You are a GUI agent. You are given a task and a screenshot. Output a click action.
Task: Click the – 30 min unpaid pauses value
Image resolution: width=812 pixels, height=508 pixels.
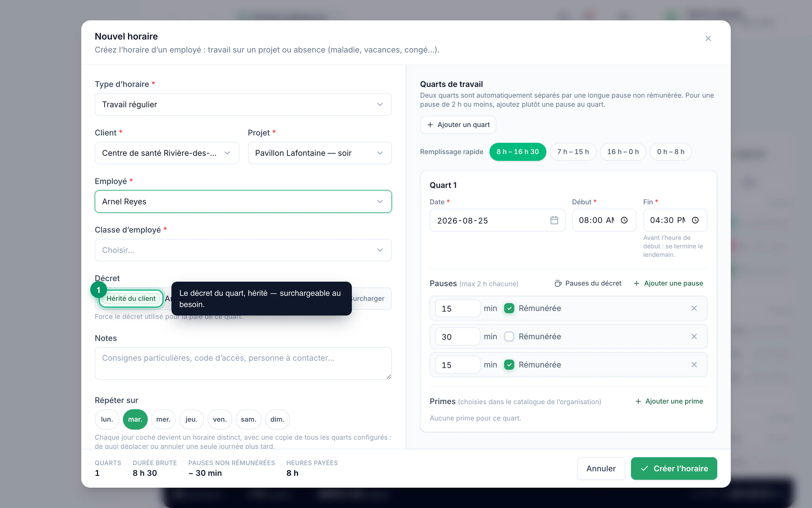(x=205, y=473)
